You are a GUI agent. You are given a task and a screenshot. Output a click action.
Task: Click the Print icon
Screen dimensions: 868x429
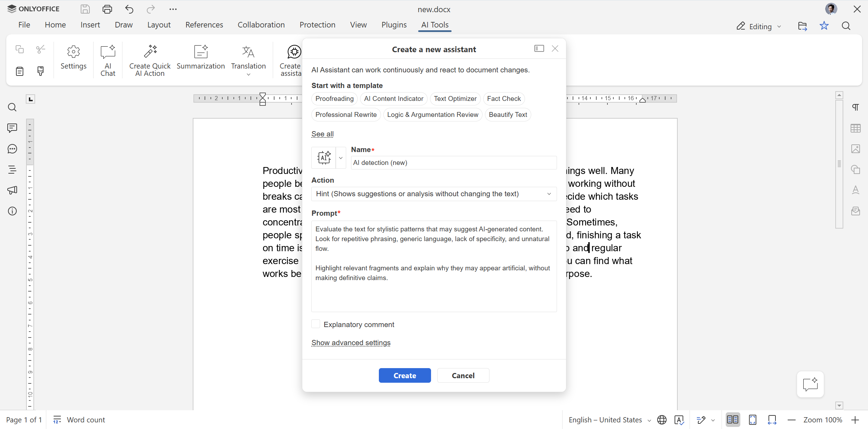pyautogui.click(x=107, y=9)
